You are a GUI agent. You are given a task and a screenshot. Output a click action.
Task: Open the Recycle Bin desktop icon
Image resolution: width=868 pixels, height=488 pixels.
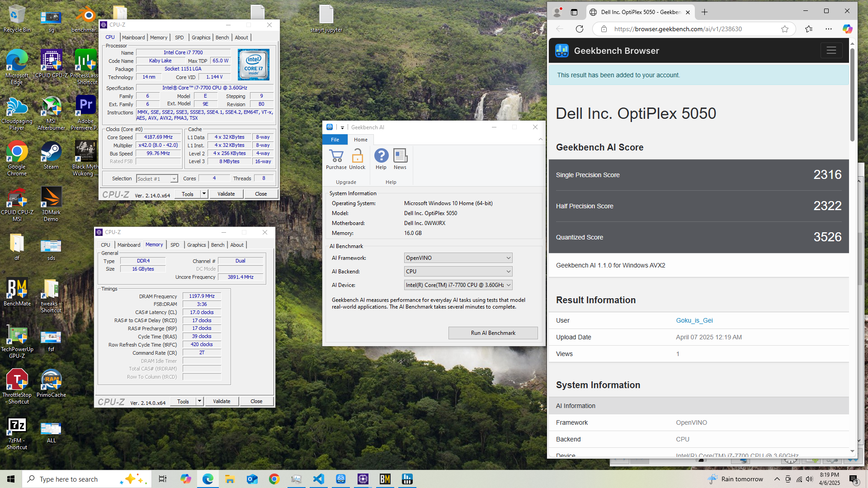point(17,19)
